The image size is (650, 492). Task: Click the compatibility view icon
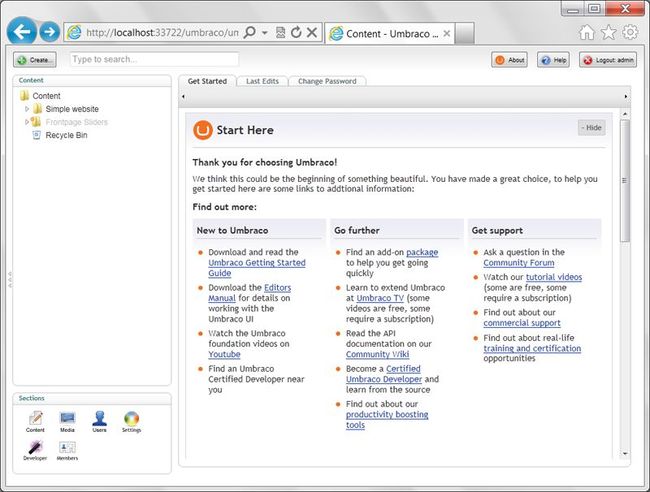[x=281, y=32]
